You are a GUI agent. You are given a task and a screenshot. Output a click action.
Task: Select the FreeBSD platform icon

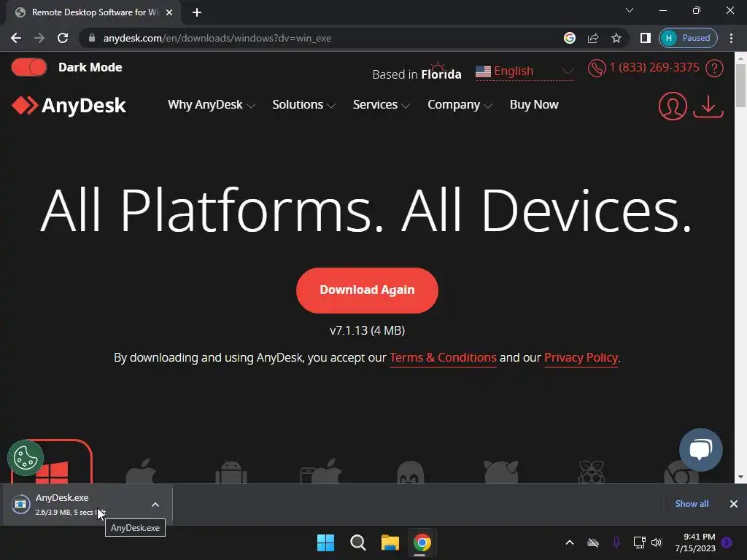coord(500,472)
